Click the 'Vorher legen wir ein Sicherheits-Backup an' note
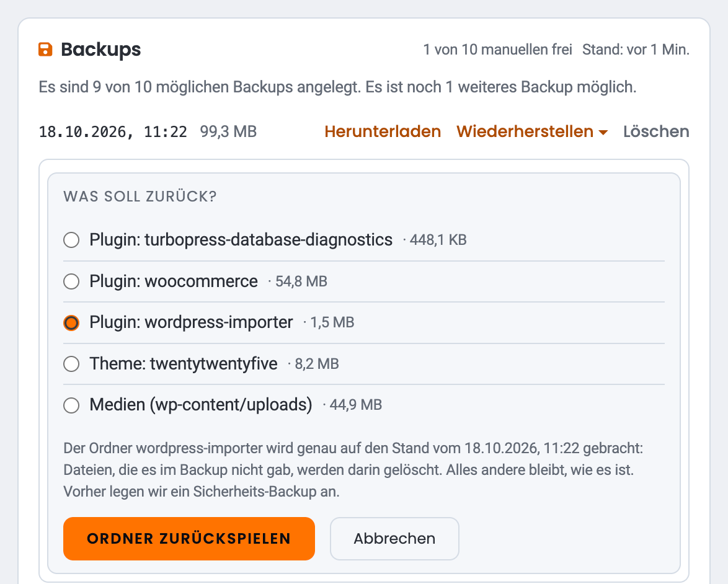This screenshot has height=584, width=728. tap(202, 491)
